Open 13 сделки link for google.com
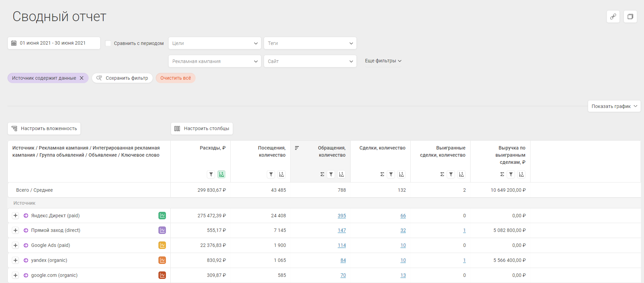Screen dimensions: 644x283 (x=403, y=276)
